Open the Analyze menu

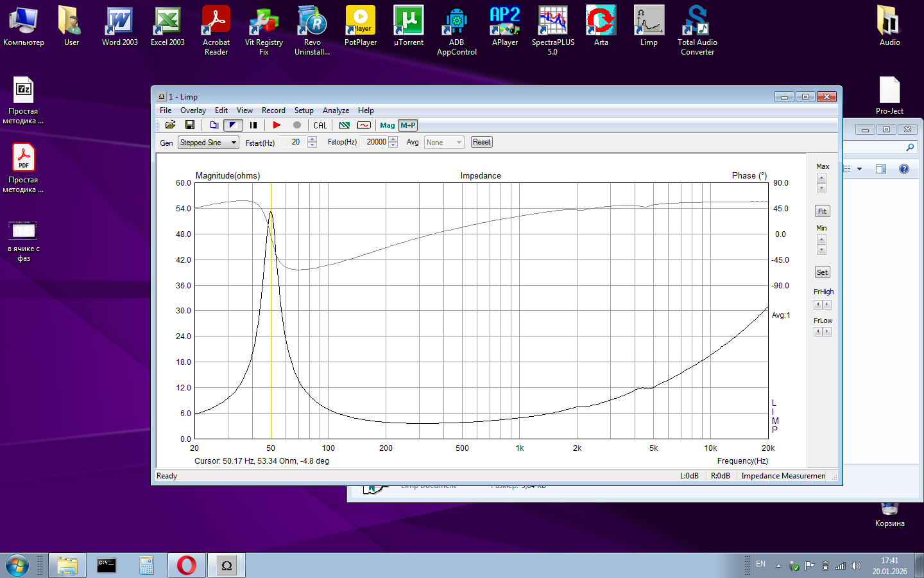coord(336,110)
